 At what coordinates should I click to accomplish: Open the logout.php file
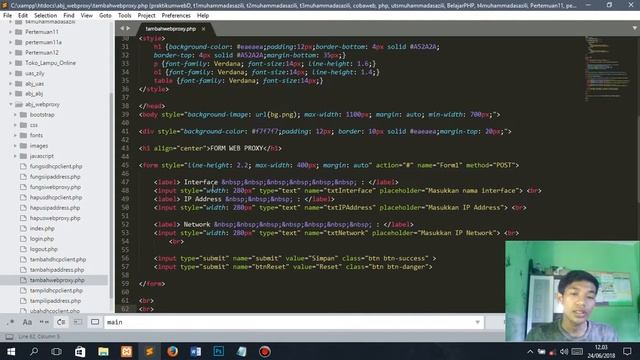click(44, 249)
